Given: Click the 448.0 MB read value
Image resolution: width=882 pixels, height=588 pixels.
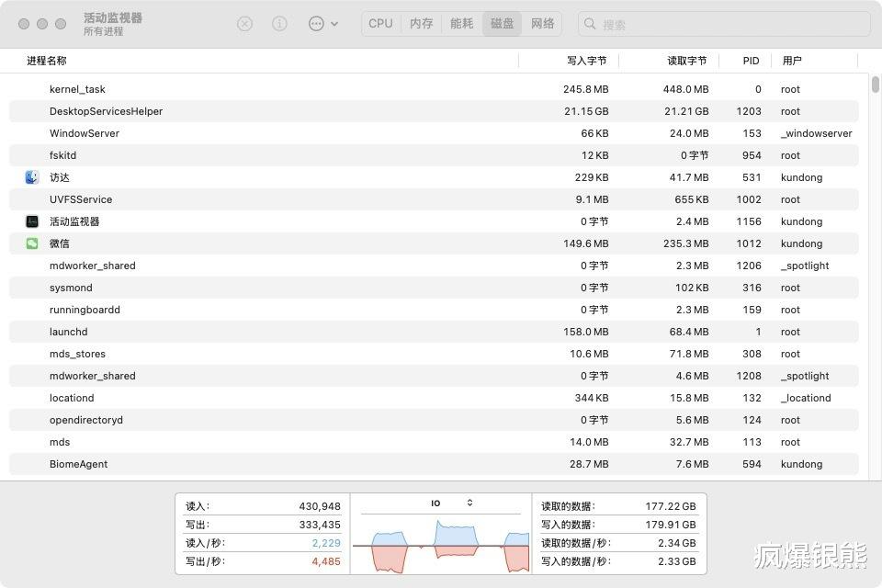Looking at the screenshot, I should click(685, 89).
